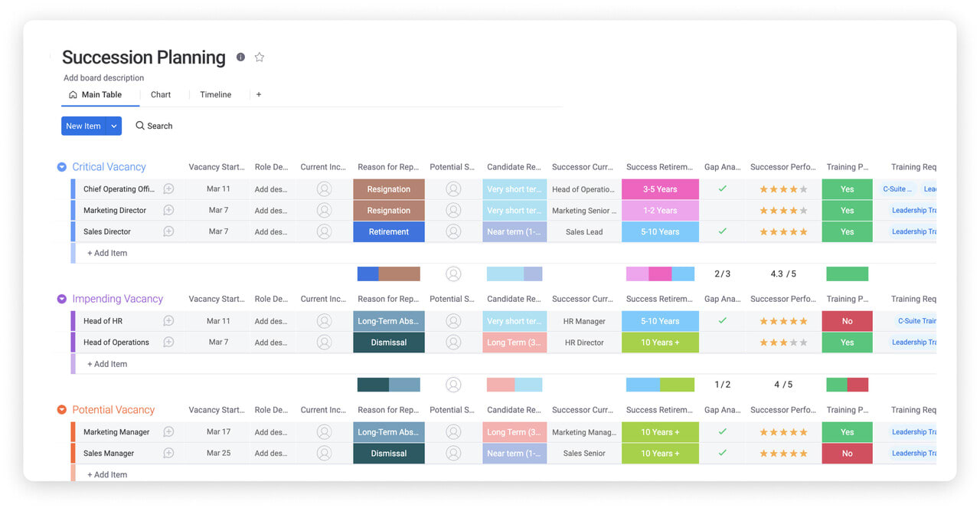This screenshot has height=508, width=980.
Task: Open 3-5 Years retirement dropdown
Action: (660, 189)
